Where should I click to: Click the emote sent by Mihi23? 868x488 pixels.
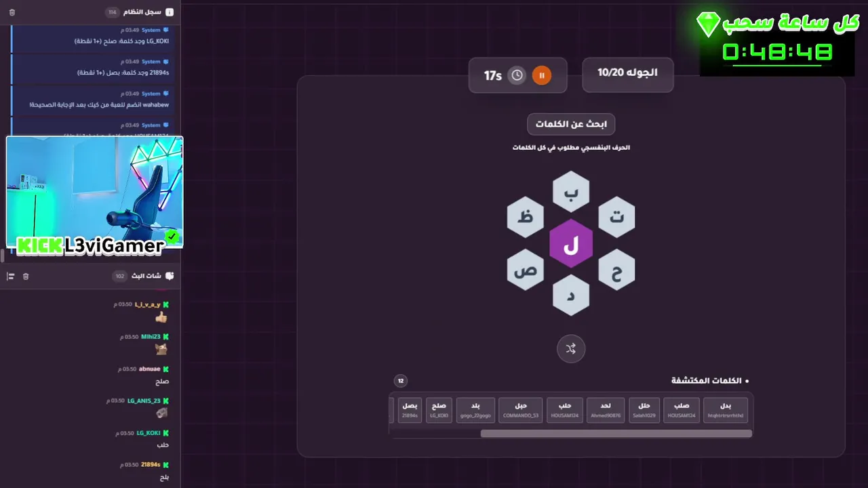coord(161,349)
